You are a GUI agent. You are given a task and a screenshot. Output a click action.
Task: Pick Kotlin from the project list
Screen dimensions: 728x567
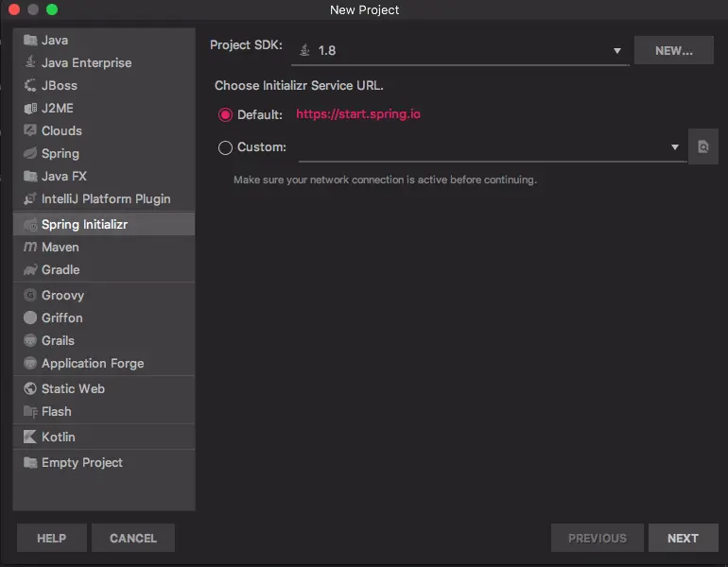pos(104,437)
